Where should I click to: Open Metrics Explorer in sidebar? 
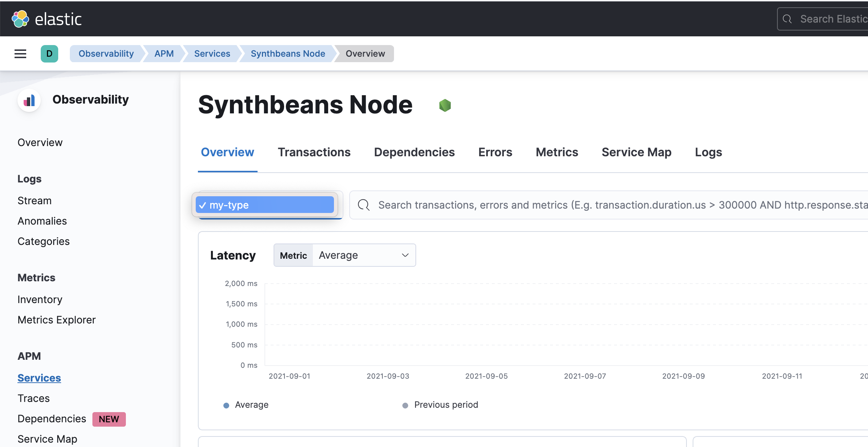[x=56, y=320]
